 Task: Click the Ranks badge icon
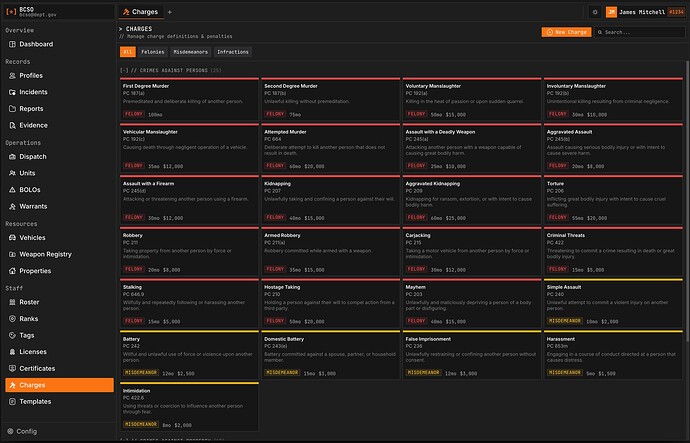pos(12,319)
